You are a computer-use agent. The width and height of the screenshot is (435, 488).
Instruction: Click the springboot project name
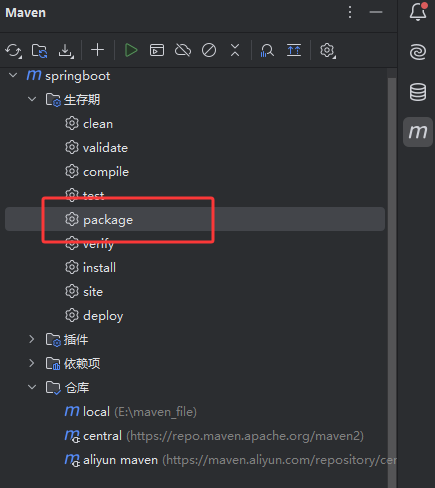(78, 76)
